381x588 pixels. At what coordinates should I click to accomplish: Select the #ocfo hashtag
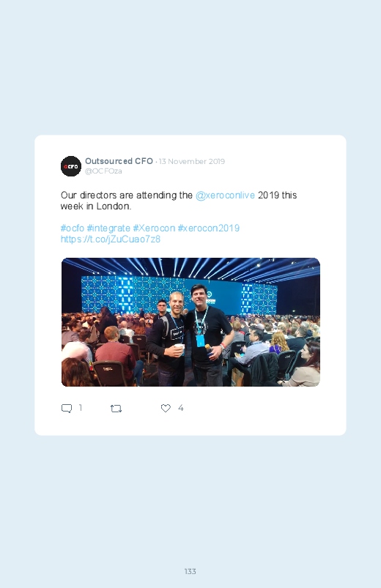[73, 228]
